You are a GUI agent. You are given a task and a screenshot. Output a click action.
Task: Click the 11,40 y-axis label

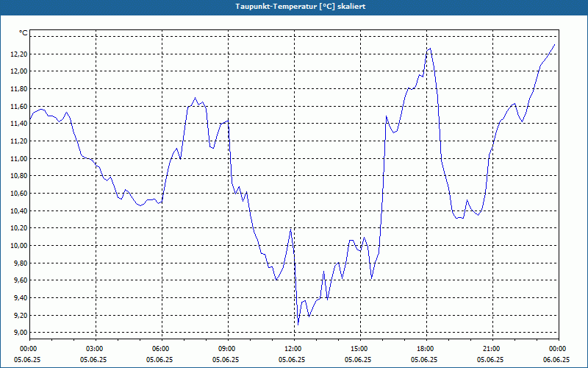click(20, 124)
